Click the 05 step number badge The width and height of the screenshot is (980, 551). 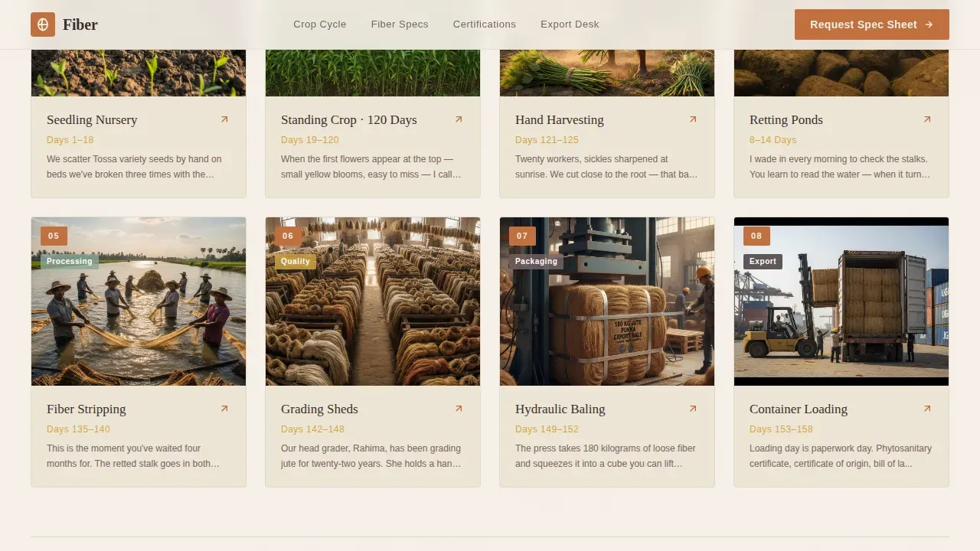54,236
